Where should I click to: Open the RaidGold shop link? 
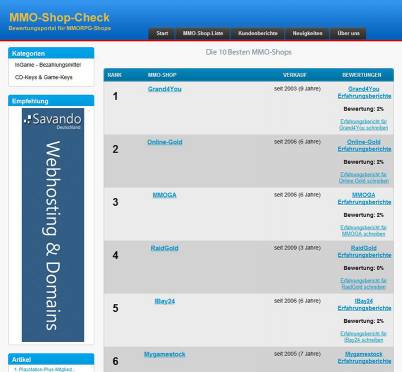point(164,248)
